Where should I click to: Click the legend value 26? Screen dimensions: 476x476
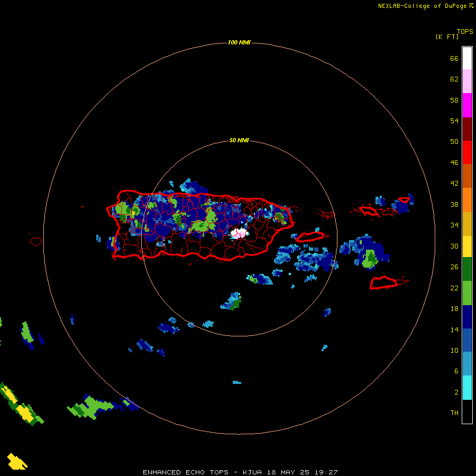(454, 267)
